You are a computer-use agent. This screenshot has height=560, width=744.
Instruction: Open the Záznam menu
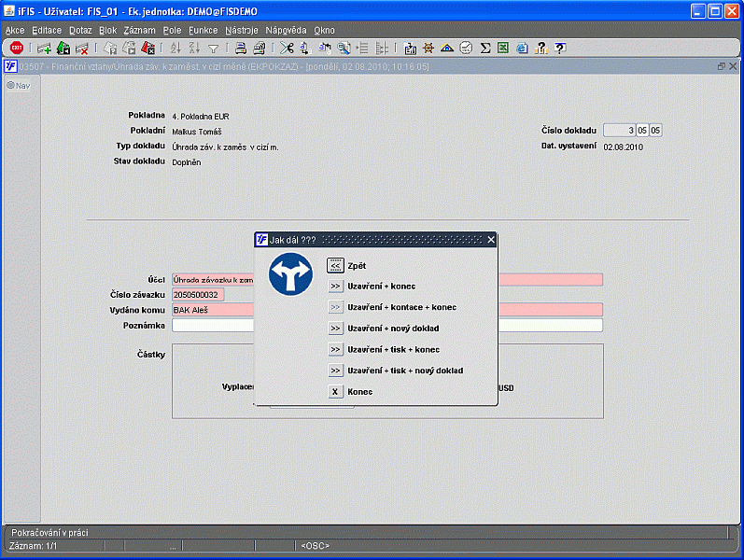(x=139, y=30)
